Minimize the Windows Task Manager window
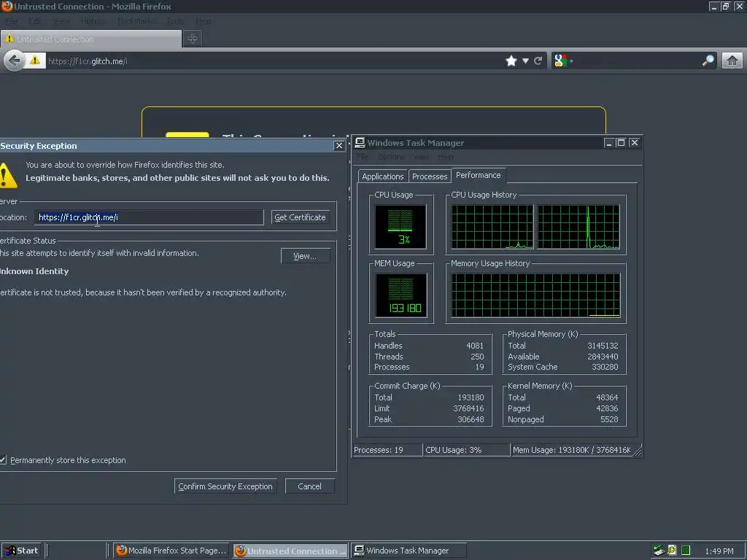 (609, 142)
